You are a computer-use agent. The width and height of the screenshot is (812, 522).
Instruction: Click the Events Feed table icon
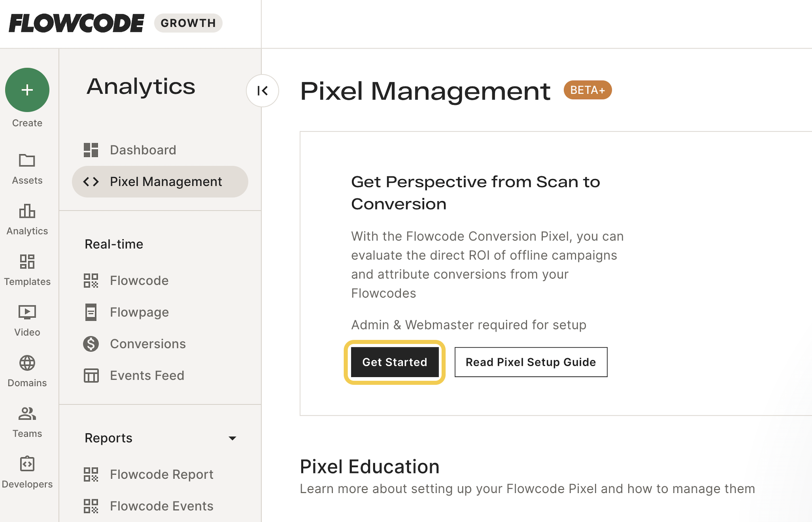91,376
